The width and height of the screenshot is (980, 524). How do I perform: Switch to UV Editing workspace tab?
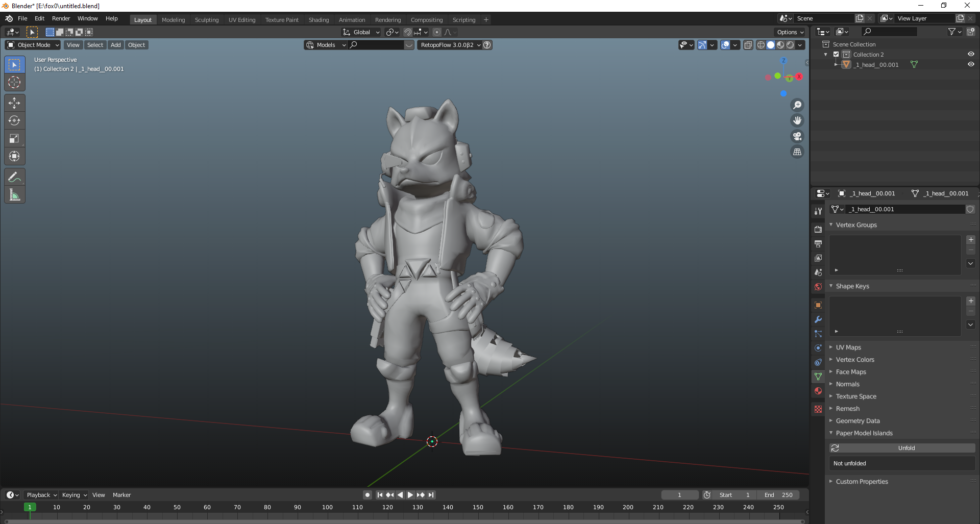(242, 20)
